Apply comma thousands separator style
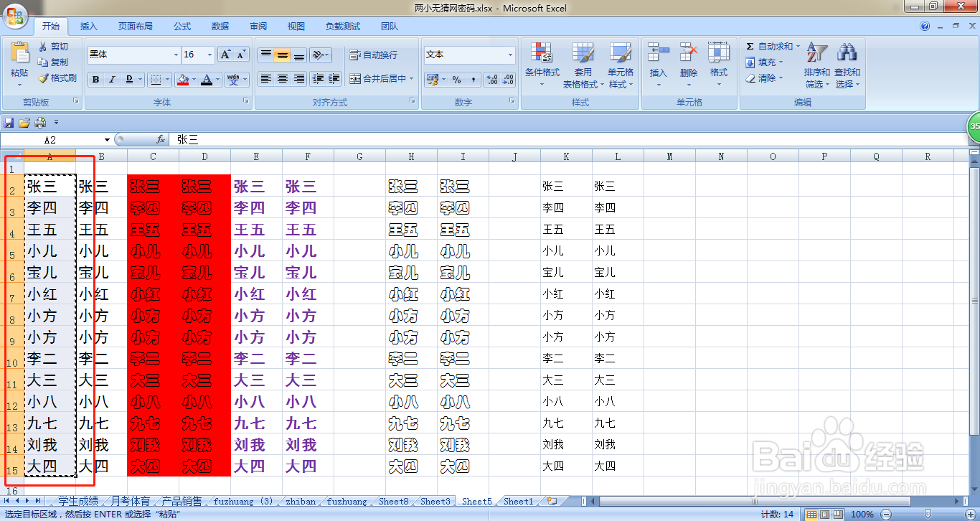The height and width of the screenshot is (521, 980). coord(473,80)
